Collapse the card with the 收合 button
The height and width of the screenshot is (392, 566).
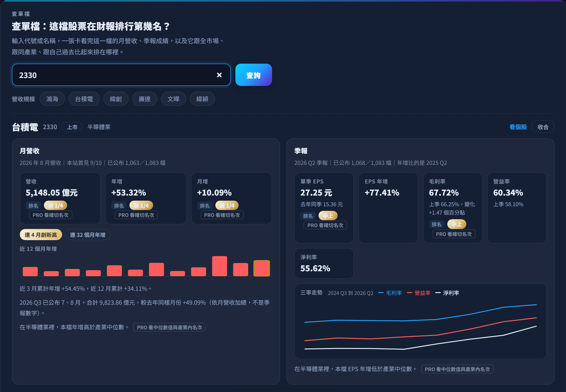[x=543, y=127]
